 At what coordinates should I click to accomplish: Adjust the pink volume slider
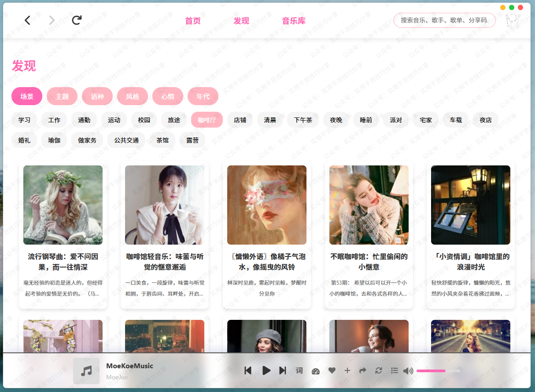click(x=431, y=371)
